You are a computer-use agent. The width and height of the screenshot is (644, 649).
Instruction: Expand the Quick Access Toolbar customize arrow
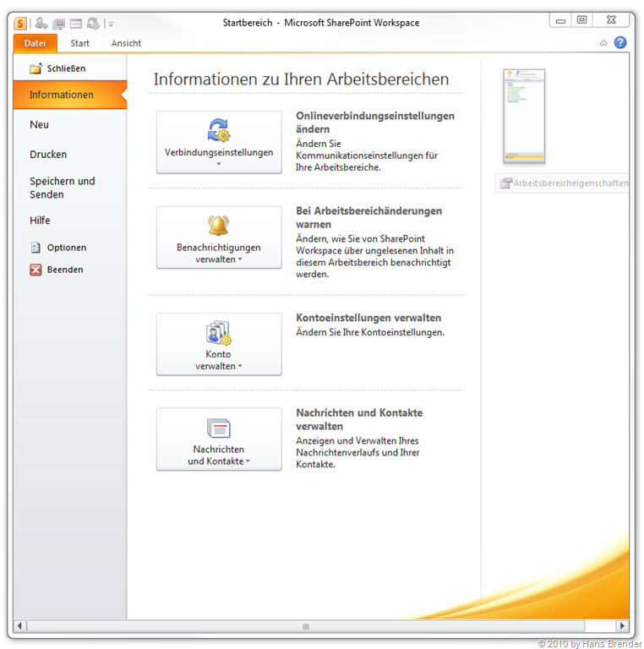click(x=111, y=25)
